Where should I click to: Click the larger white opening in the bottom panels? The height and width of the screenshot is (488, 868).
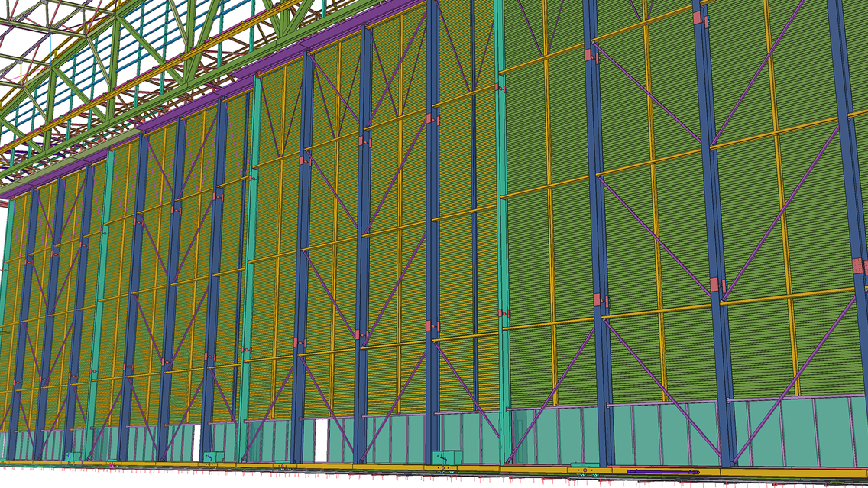[x=321, y=441]
